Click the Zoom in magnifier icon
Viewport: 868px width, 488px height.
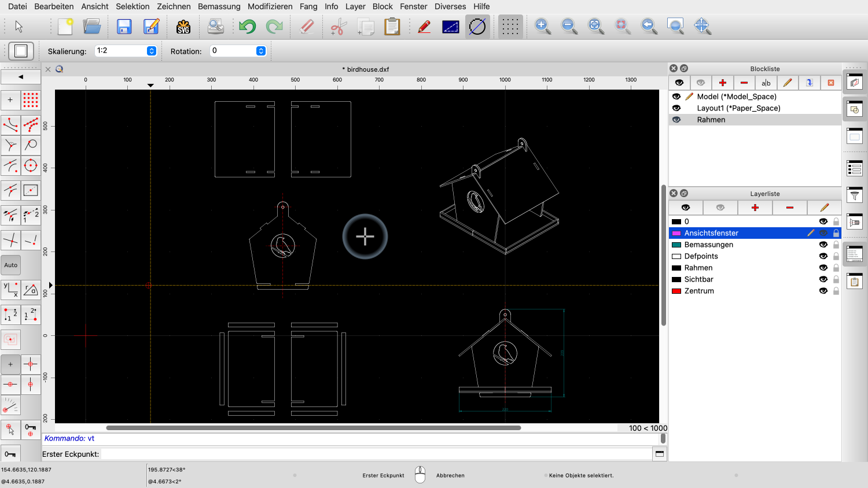(x=542, y=26)
